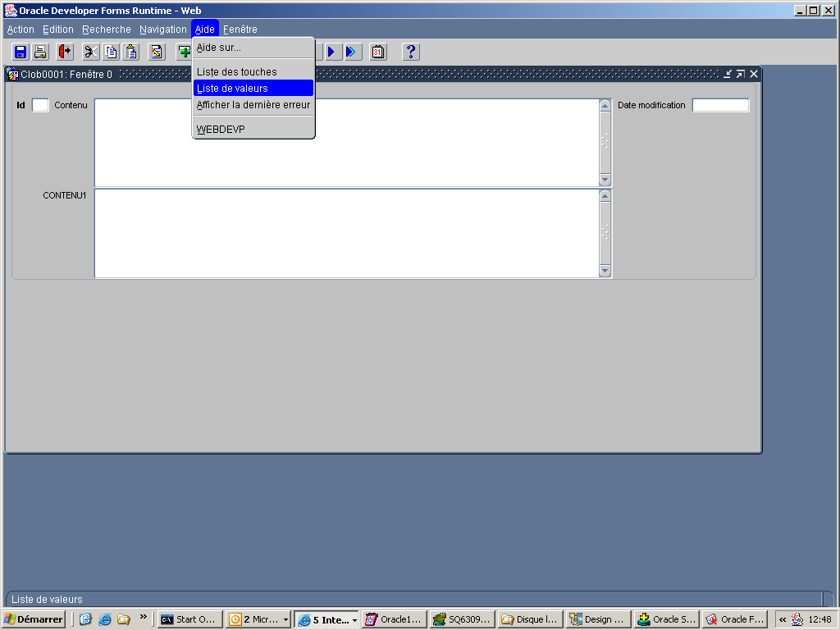Image resolution: width=840 pixels, height=630 pixels.
Task: Open the Edition menu
Action: coord(58,30)
